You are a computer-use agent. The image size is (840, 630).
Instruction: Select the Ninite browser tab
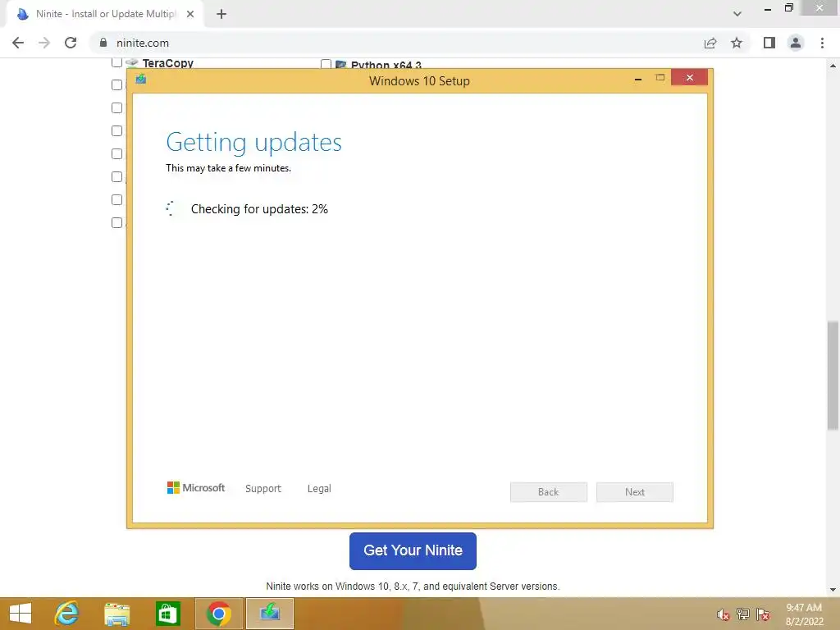click(104, 15)
